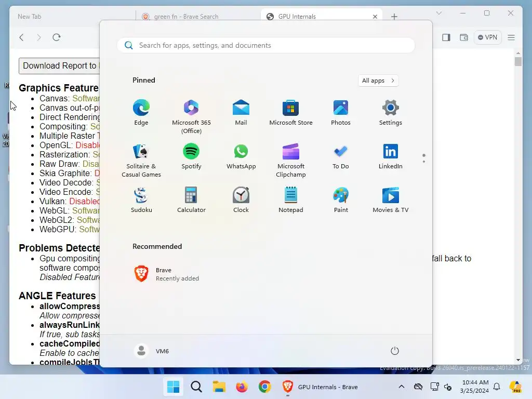Click Download Report button on GPU page
The width and height of the screenshot is (532, 399).
click(60, 66)
